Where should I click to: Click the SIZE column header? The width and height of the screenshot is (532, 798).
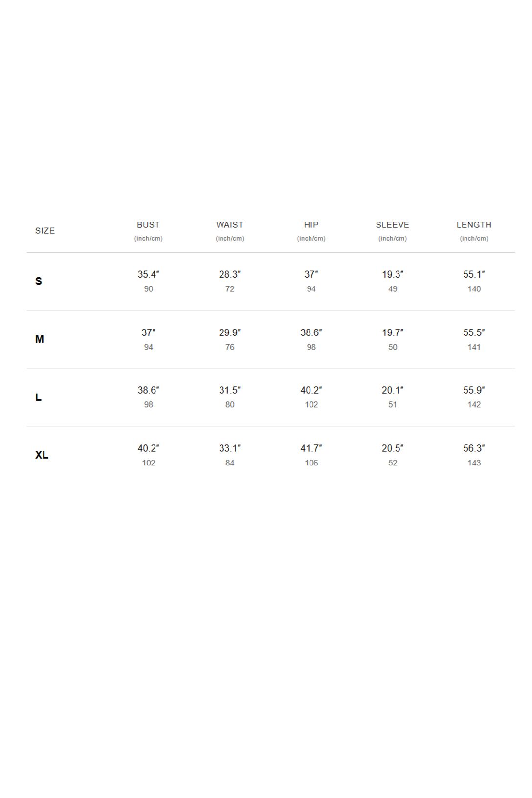coord(45,231)
